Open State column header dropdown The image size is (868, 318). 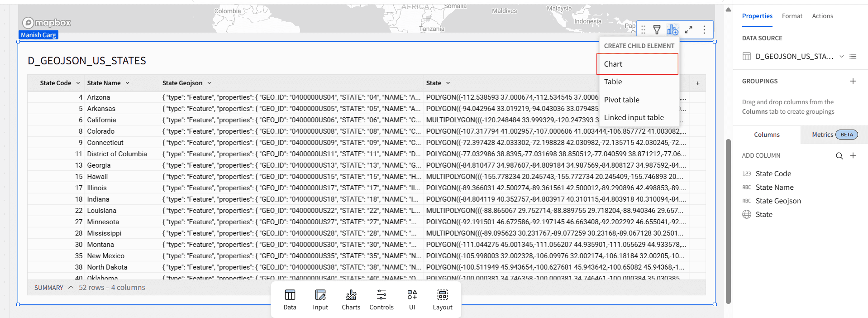(448, 83)
